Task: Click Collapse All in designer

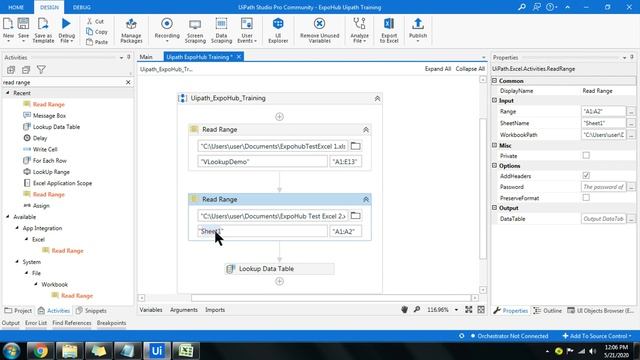Action: (x=470, y=69)
